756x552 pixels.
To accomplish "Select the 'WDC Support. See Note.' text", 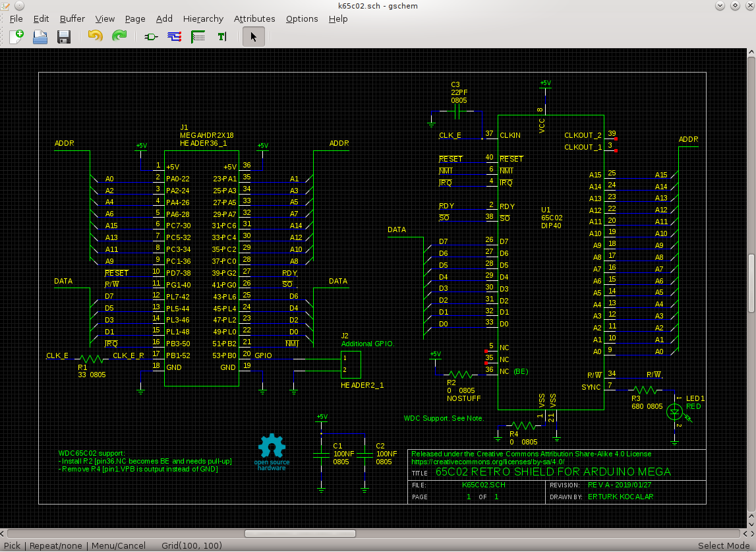I will [444, 418].
